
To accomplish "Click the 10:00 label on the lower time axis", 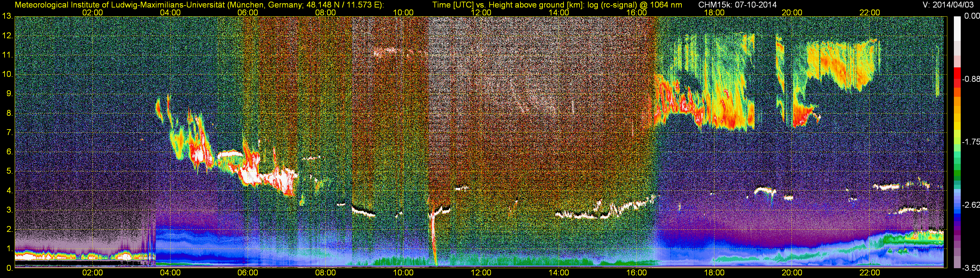I will click(403, 273).
